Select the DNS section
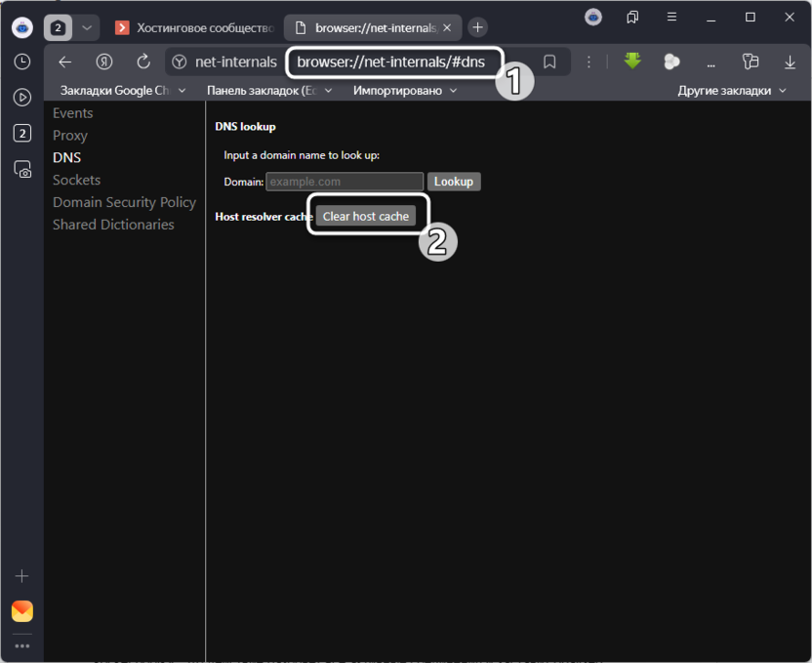Viewport: 812px width, 663px height. pyautogui.click(x=66, y=157)
